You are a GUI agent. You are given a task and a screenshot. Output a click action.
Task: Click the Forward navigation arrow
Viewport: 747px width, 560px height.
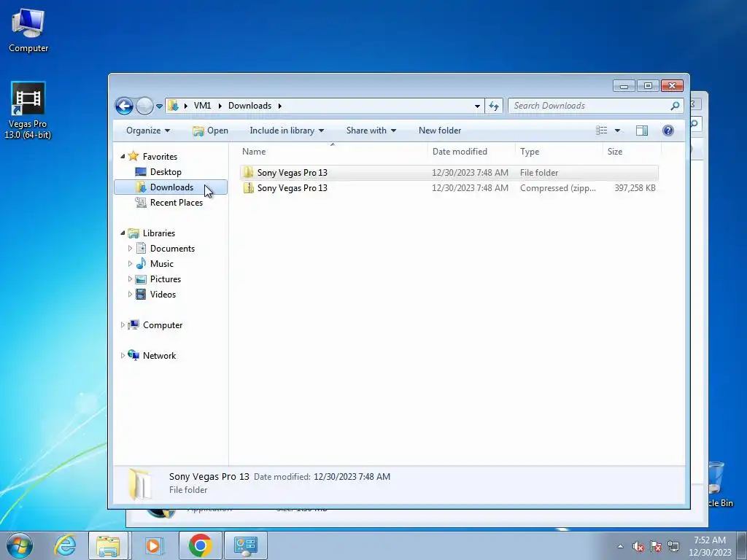click(144, 106)
